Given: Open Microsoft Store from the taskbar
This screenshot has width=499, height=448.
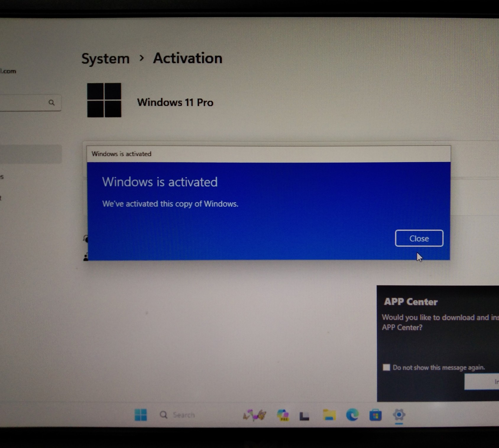Looking at the screenshot, I should (x=375, y=415).
